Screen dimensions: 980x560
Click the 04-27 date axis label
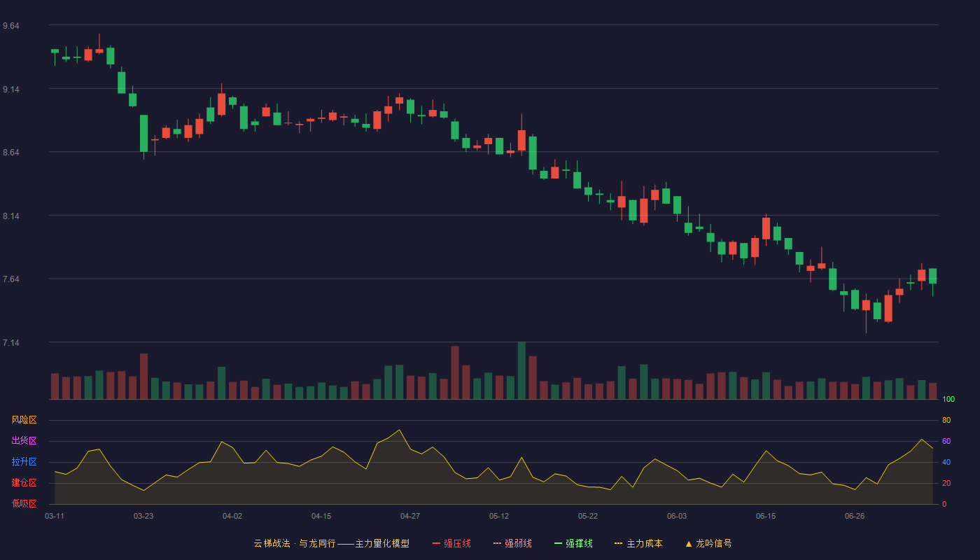click(410, 516)
